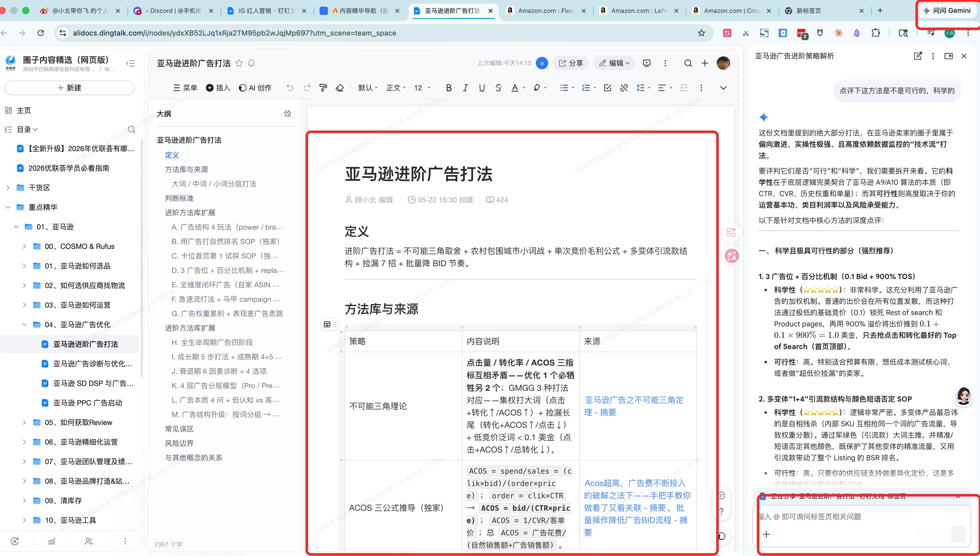Image resolution: width=980 pixels, height=556 pixels.
Task: Click the 新建 button
Action: (69, 88)
